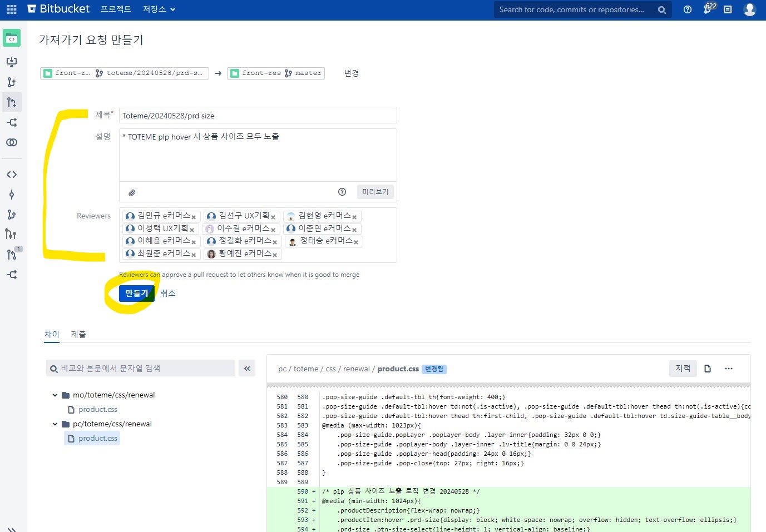
Task: Remove reviewer 김민규 e커머스
Action: [194, 217]
